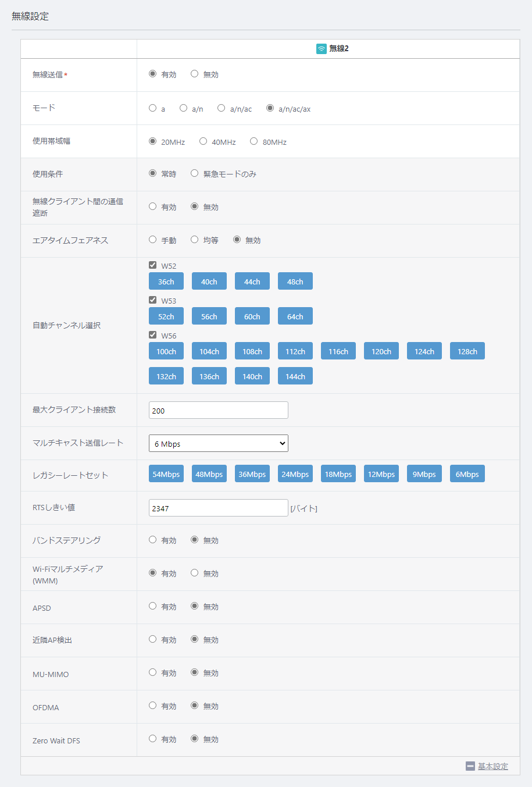
Task: Open the マルチキャスト送信レート dropdown
Action: (x=219, y=443)
